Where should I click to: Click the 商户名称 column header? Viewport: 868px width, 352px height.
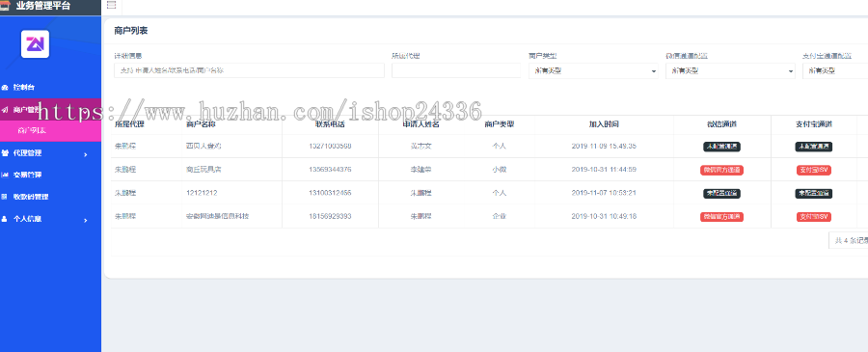pyautogui.click(x=201, y=124)
